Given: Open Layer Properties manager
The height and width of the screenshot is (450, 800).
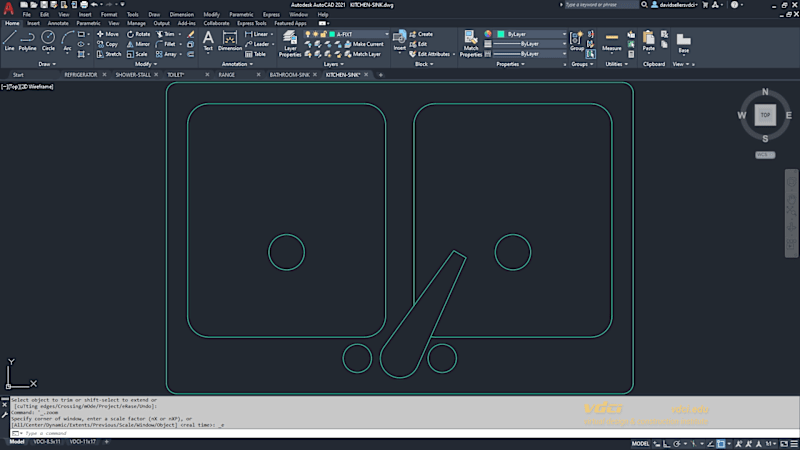Looking at the screenshot, I should (290, 43).
